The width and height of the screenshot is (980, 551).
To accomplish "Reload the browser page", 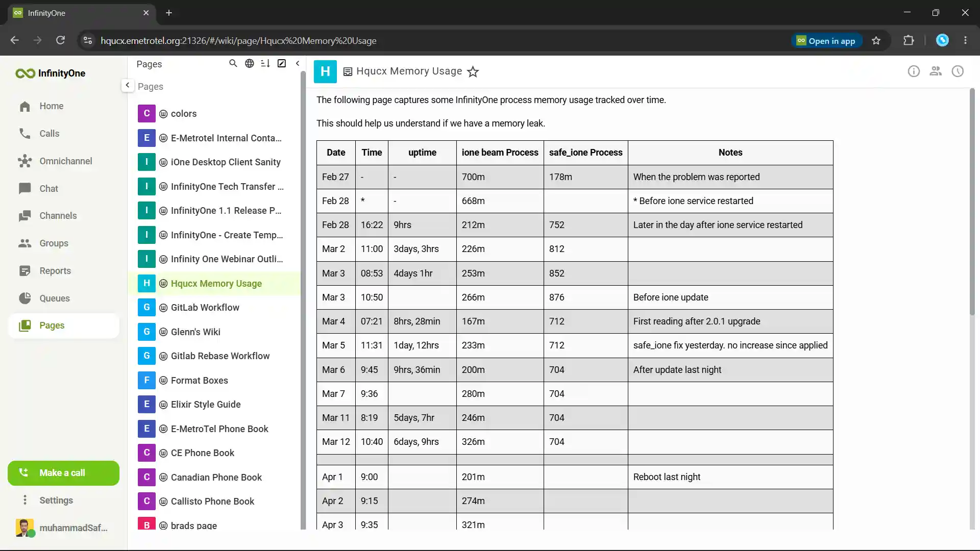I will click(x=60, y=40).
